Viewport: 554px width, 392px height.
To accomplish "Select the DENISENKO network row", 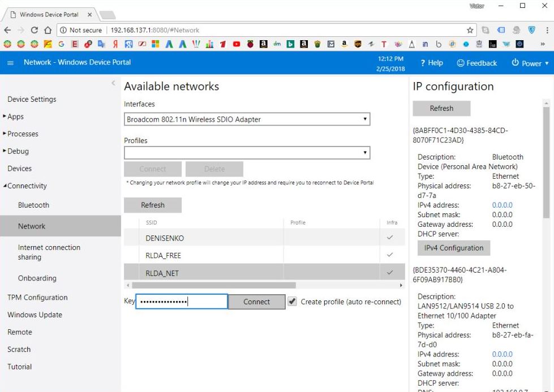I will (264, 238).
